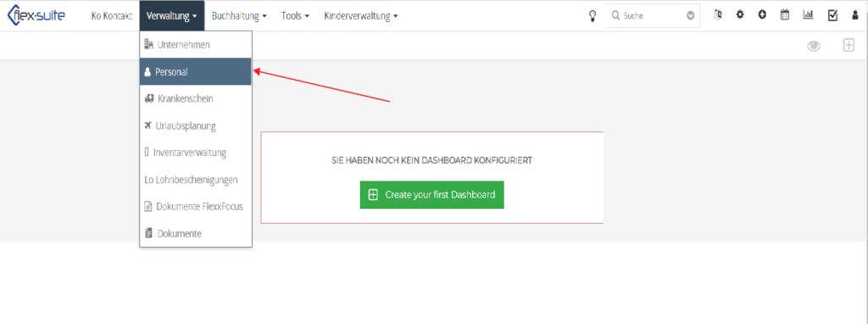Viewport: 868px width, 324px height.
Task: Open the settings gear icon
Action: click(x=740, y=15)
